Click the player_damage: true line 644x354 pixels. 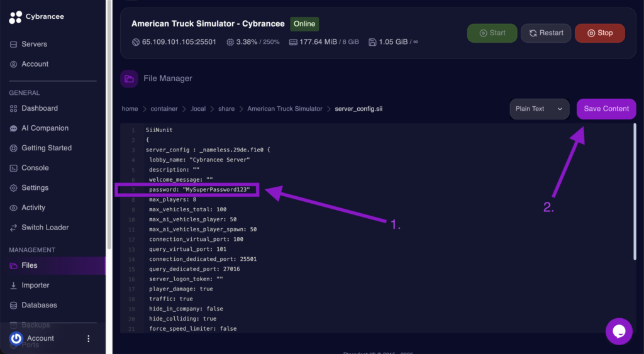coord(181,289)
